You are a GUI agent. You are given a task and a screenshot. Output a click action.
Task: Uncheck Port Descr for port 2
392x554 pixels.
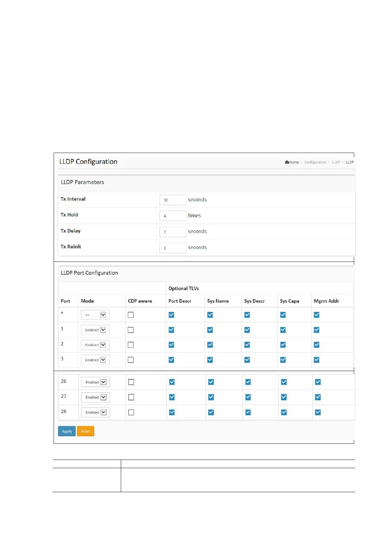tap(171, 345)
